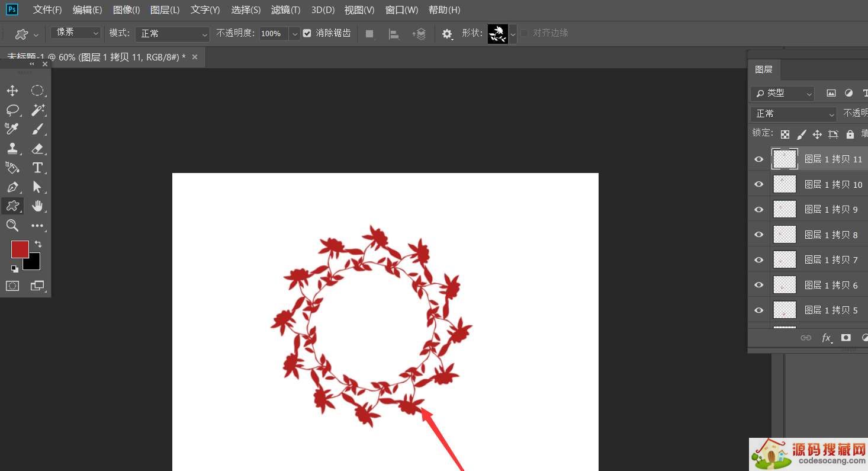The height and width of the screenshot is (471, 868).
Task: Hide layer 图层 1 拷贝 8
Action: pyautogui.click(x=758, y=235)
